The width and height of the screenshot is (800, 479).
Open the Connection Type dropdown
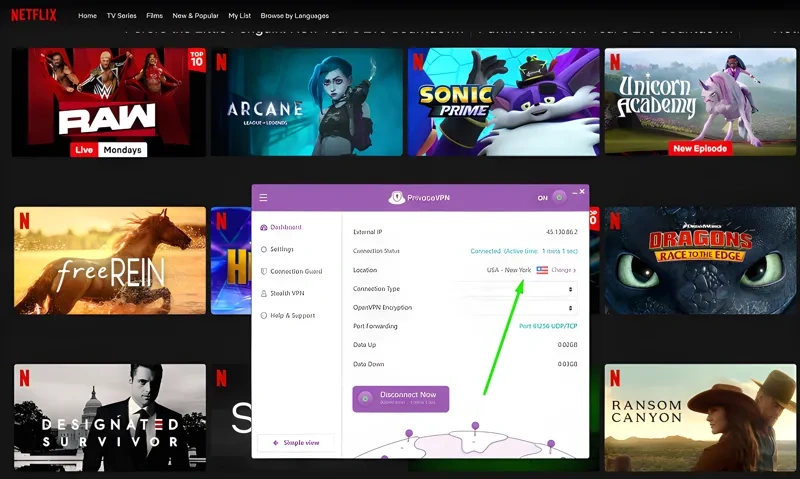point(515,289)
